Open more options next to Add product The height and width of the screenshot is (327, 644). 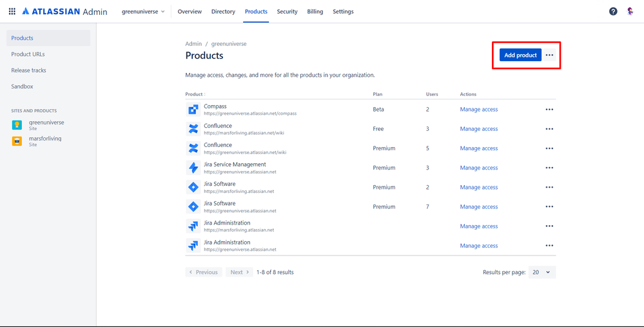[549, 55]
